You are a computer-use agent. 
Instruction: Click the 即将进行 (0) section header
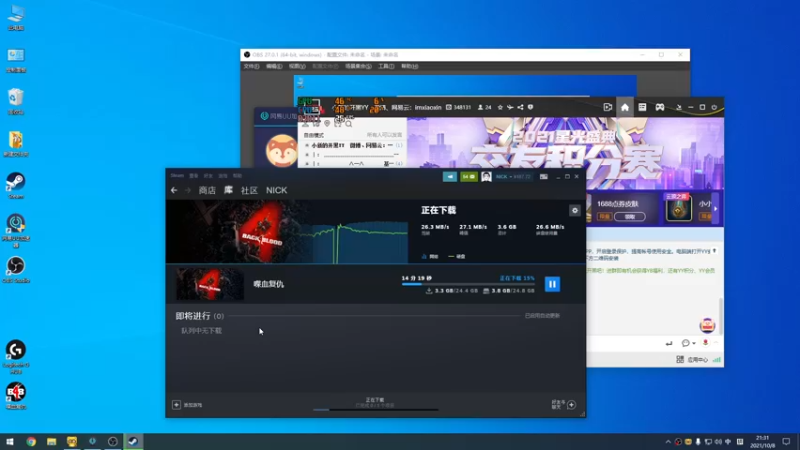199,316
